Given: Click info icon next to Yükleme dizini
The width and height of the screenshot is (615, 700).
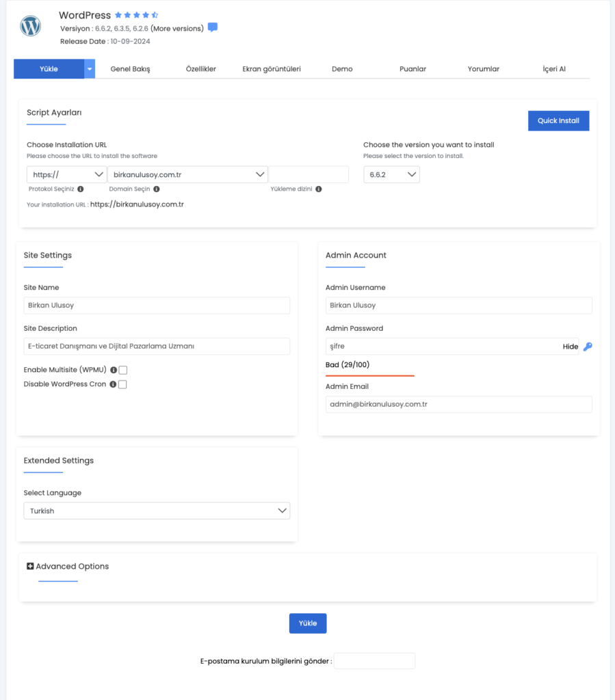Looking at the screenshot, I should (x=318, y=189).
